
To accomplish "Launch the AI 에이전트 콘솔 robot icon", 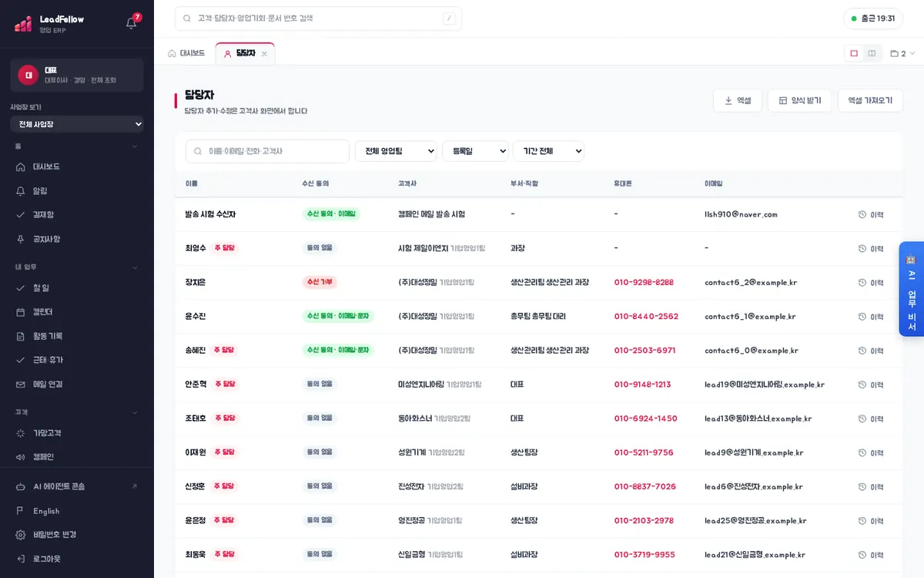I will click(x=21, y=486).
